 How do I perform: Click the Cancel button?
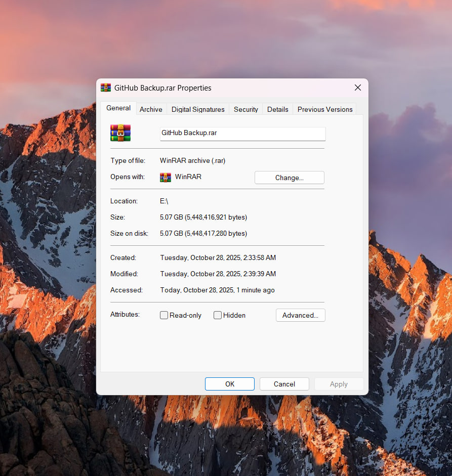(284, 384)
